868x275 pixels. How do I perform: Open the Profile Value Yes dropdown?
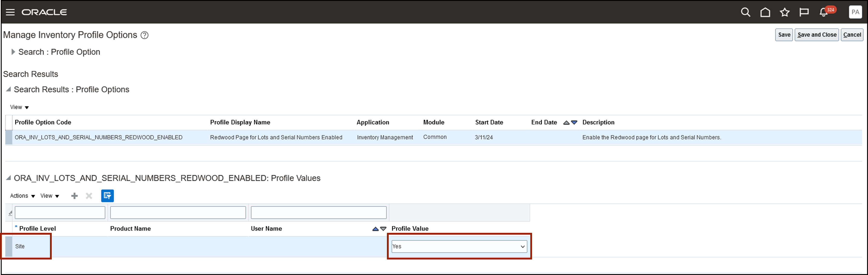(x=459, y=246)
